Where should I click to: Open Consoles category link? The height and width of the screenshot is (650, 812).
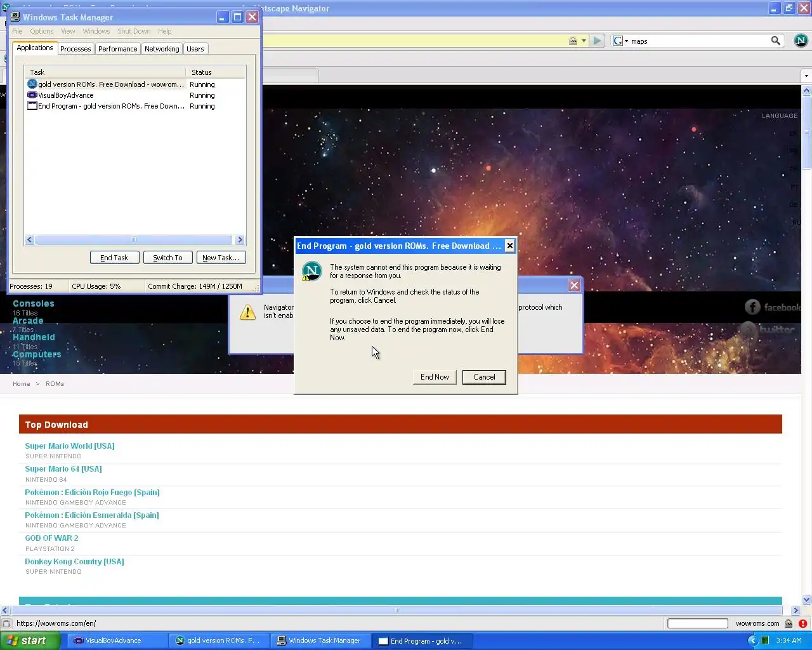(34, 303)
